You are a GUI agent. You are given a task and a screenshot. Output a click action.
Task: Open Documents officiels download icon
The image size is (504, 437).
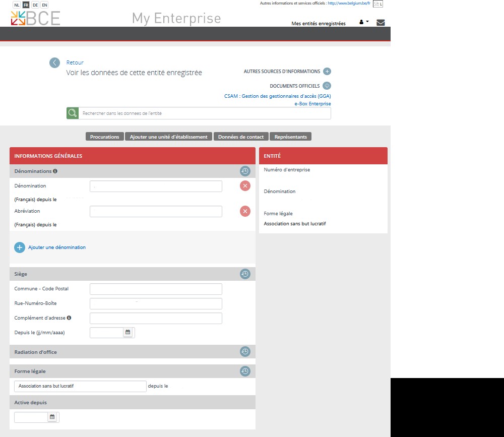(327, 86)
